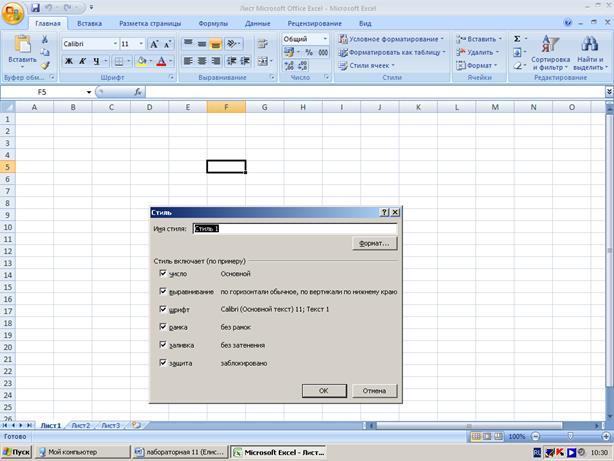The image size is (614, 461).
Task: Click the Excel help question icon
Action: click(568, 23)
